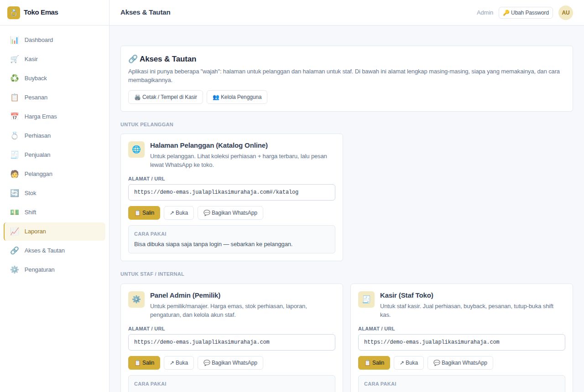Click the Katalog Online URL field
This screenshot has height=392, width=584.
click(x=232, y=192)
